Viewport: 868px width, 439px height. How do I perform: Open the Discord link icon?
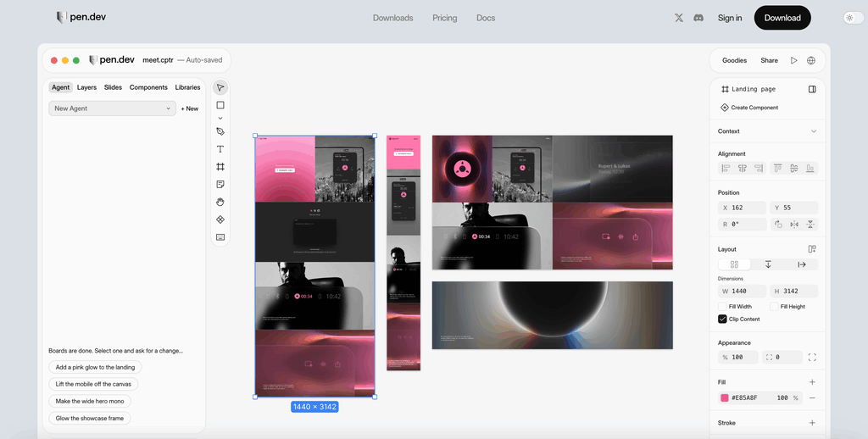pos(698,18)
